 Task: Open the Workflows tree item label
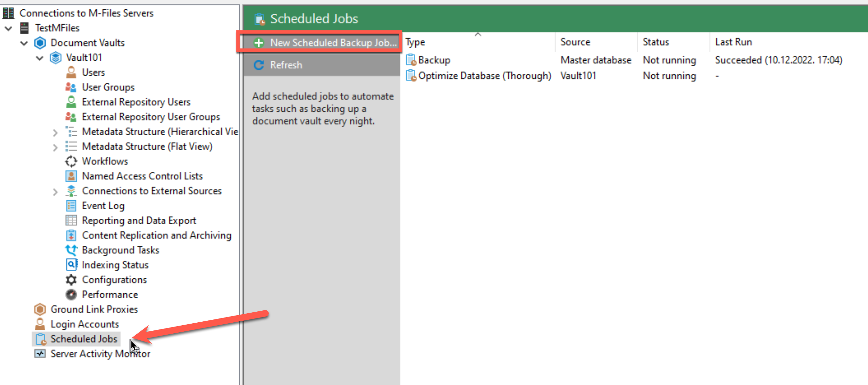coord(105,161)
